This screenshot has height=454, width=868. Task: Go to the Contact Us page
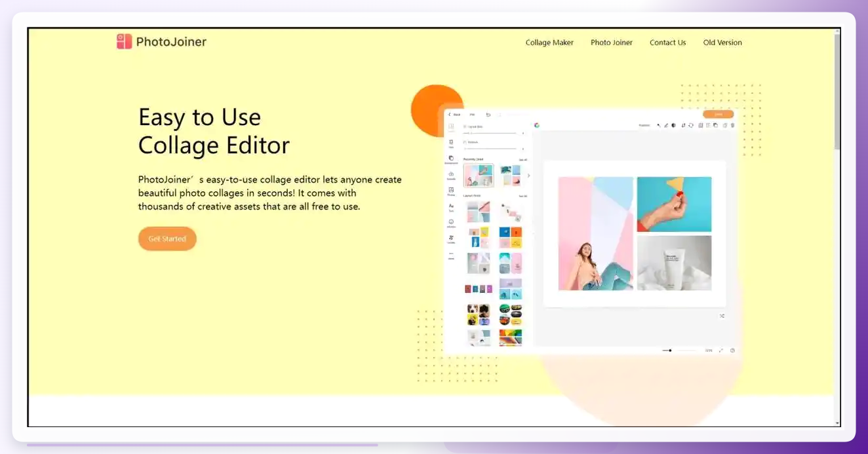coord(668,43)
